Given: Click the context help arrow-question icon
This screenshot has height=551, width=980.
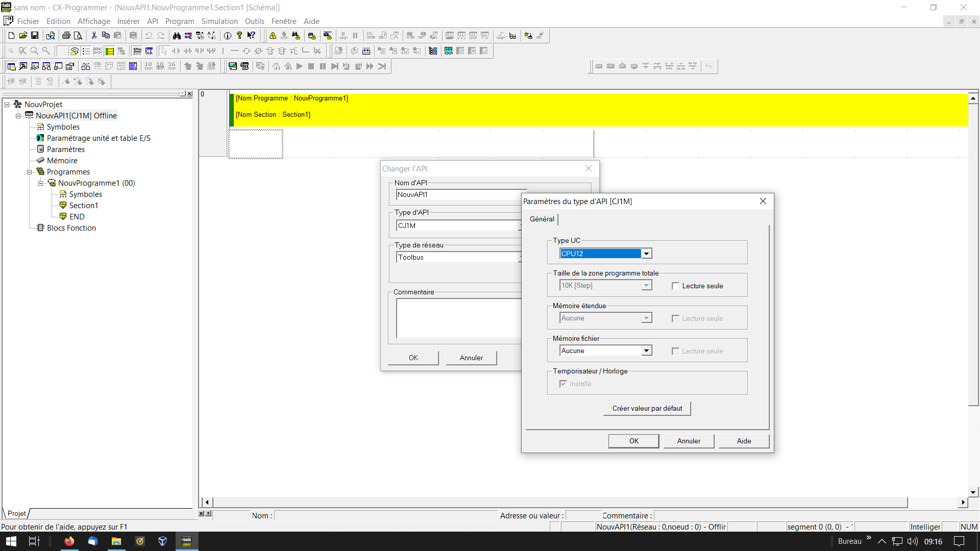Looking at the screenshot, I should coord(251,36).
